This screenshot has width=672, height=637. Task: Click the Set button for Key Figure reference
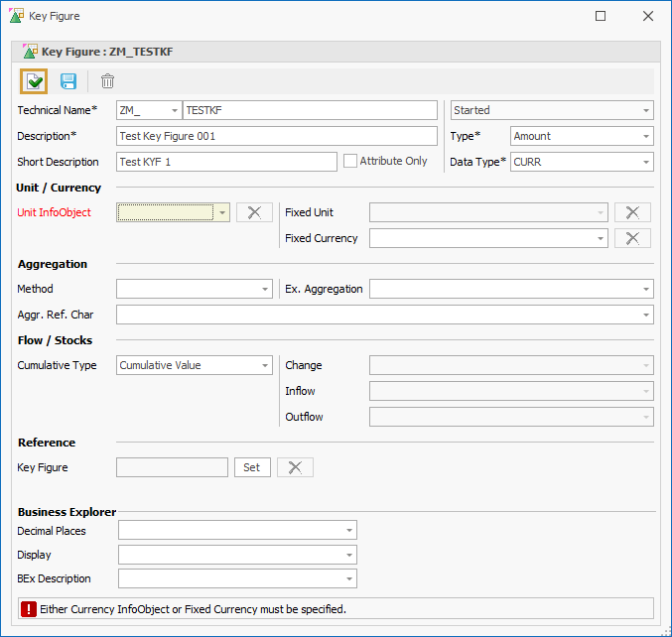[x=251, y=467]
